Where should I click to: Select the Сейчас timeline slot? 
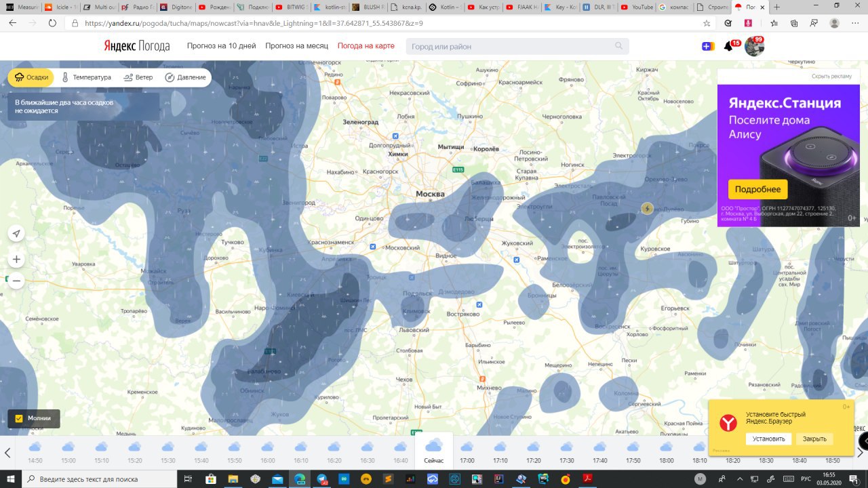[434, 451]
